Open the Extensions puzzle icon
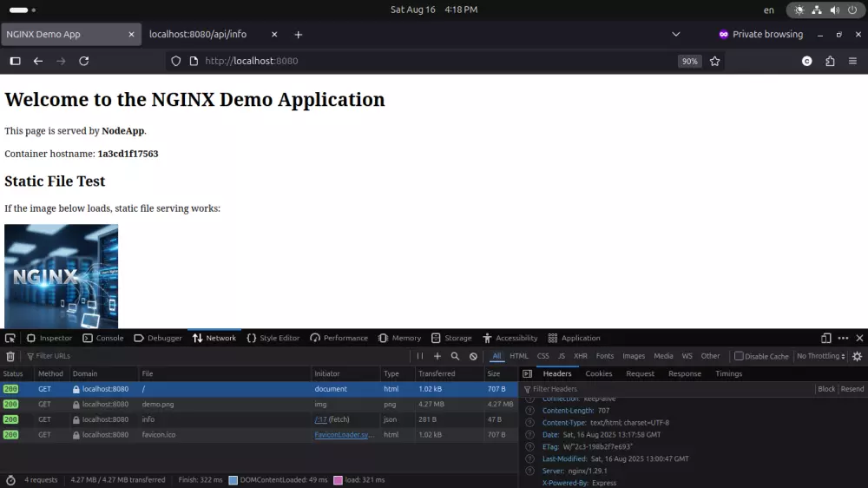The height and width of the screenshot is (488, 868). pyautogui.click(x=830, y=62)
